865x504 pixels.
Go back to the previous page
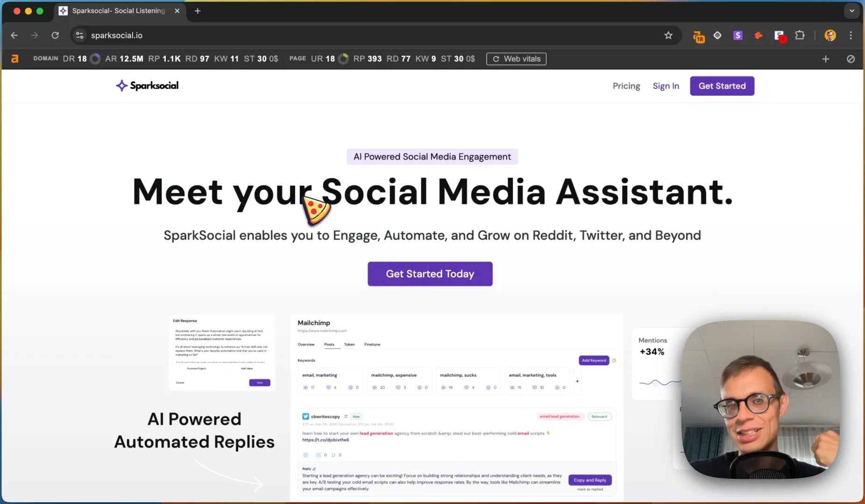click(x=14, y=35)
